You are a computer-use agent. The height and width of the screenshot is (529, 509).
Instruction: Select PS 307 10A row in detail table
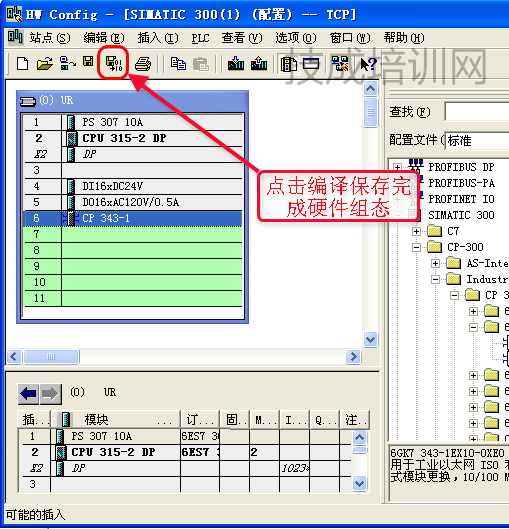(185, 436)
